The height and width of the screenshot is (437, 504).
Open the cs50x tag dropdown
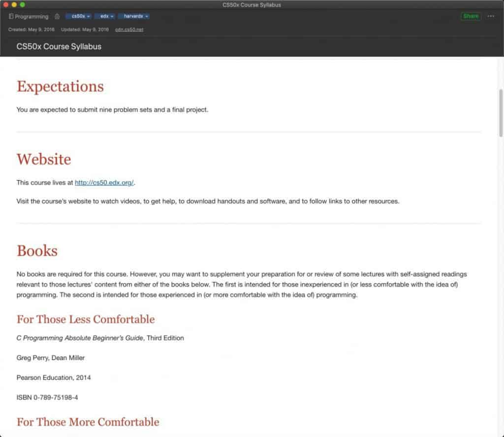click(x=79, y=16)
